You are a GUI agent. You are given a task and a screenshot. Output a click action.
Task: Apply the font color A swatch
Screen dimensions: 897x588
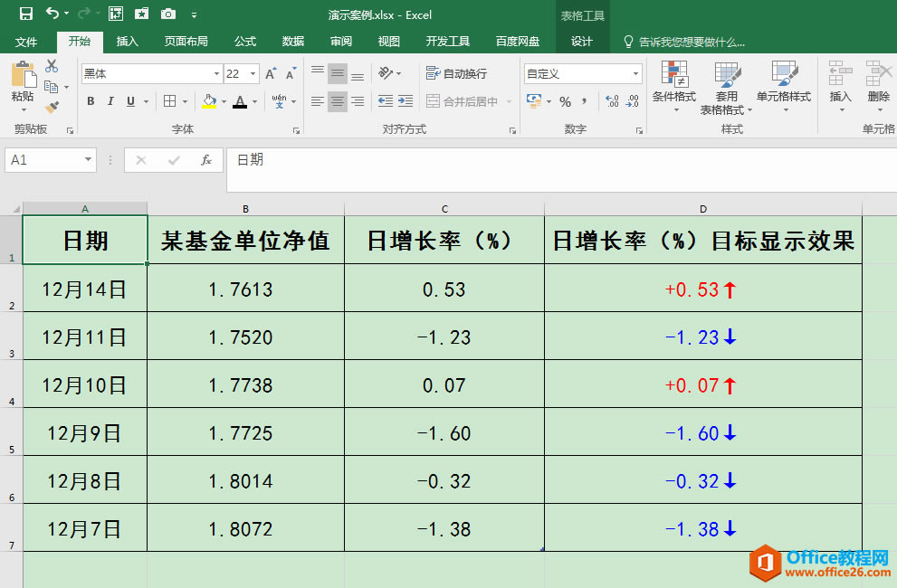coord(240,101)
